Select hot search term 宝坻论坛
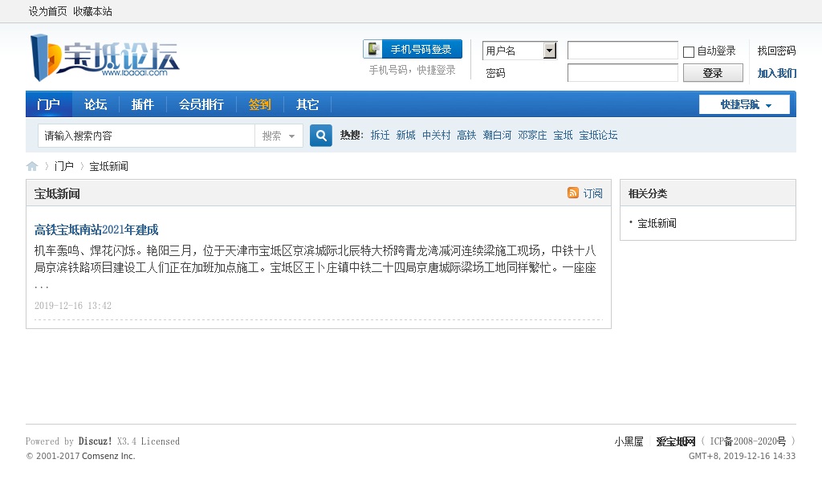Viewport: 822px width, 504px height. click(598, 135)
